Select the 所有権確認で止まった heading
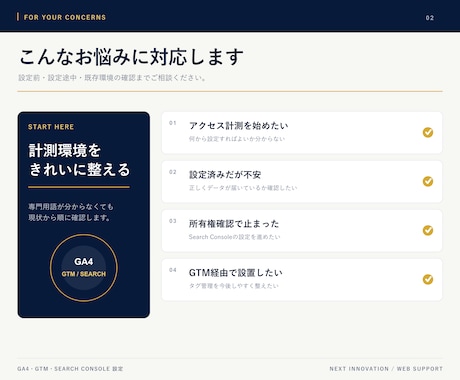Image resolution: width=460 pixels, height=380 pixels. click(234, 224)
